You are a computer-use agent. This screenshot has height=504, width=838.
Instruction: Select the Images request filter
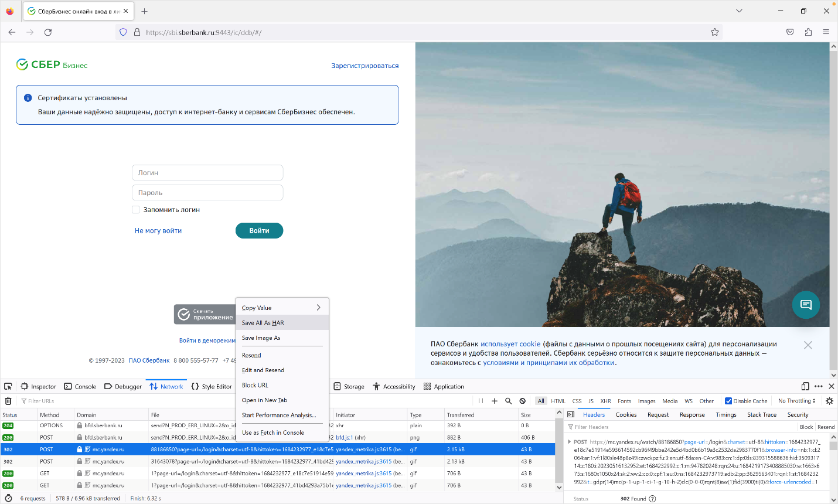tap(647, 401)
